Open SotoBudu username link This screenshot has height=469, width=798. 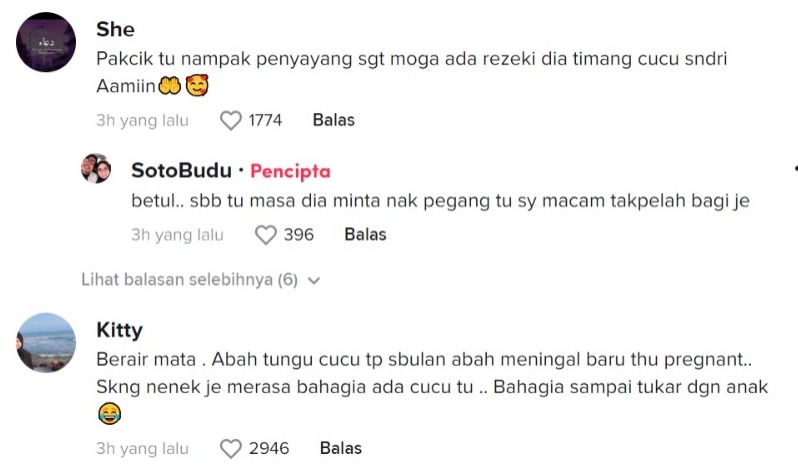[181, 171]
